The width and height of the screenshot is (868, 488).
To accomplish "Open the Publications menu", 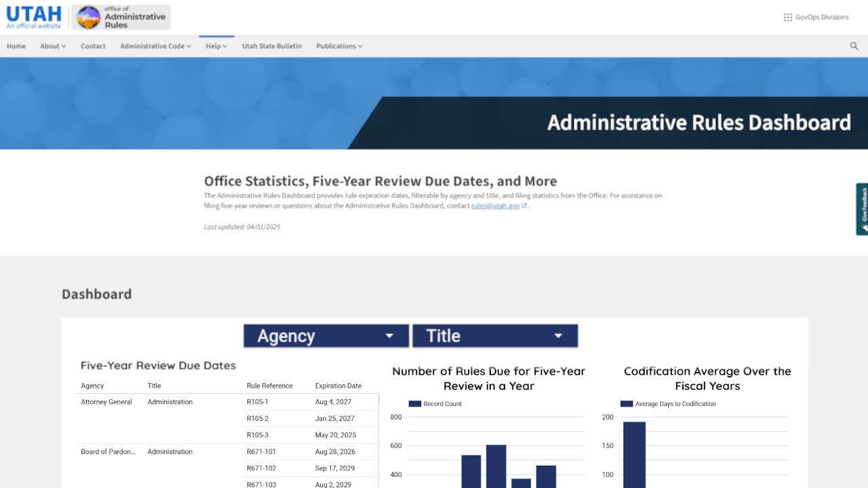I will [339, 46].
